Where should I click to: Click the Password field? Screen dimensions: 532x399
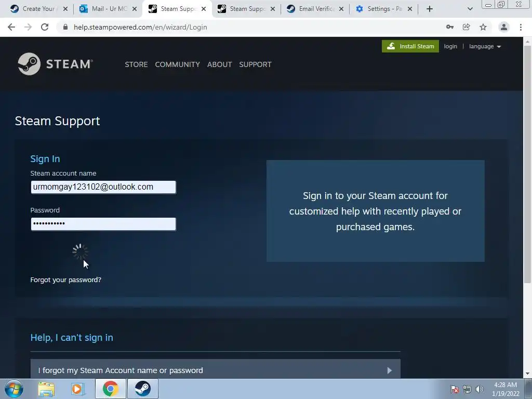click(x=103, y=224)
